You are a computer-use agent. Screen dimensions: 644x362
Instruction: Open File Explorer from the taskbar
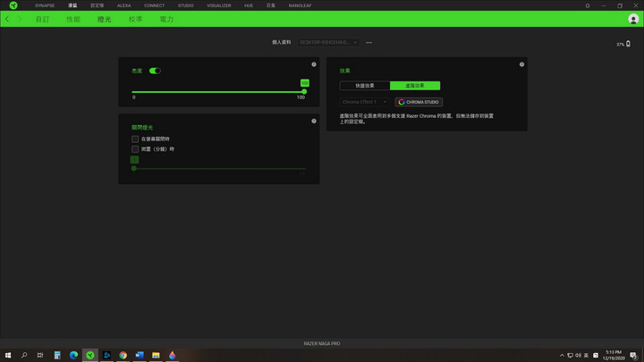click(156, 355)
